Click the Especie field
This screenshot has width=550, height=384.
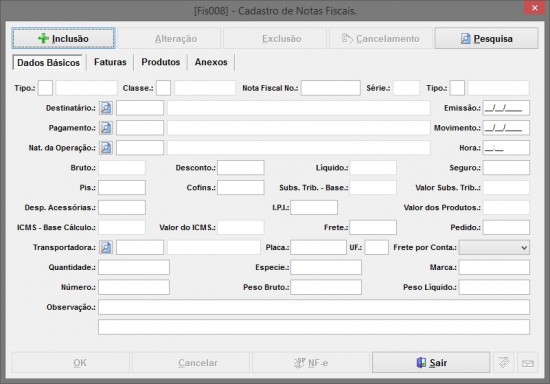(x=326, y=267)
